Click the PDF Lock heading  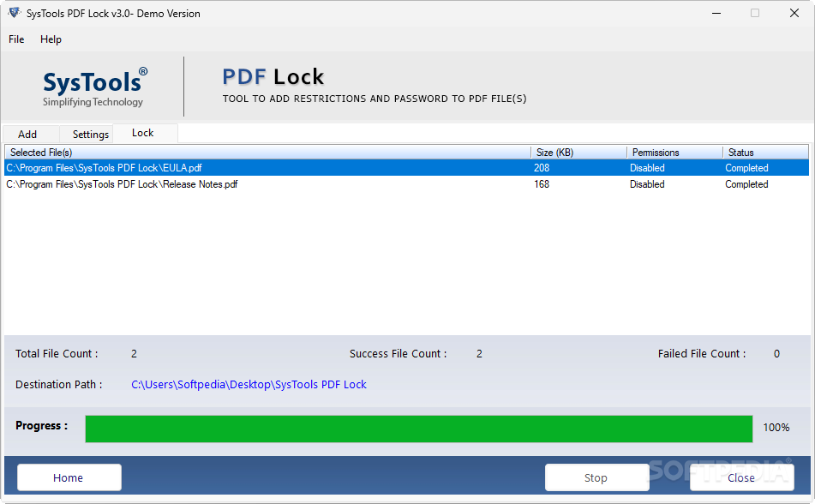pos(273,77)
